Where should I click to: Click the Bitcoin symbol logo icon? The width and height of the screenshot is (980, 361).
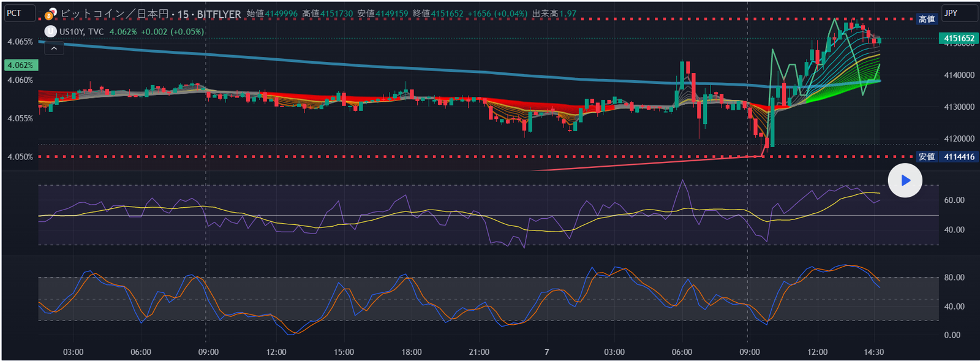51,13
